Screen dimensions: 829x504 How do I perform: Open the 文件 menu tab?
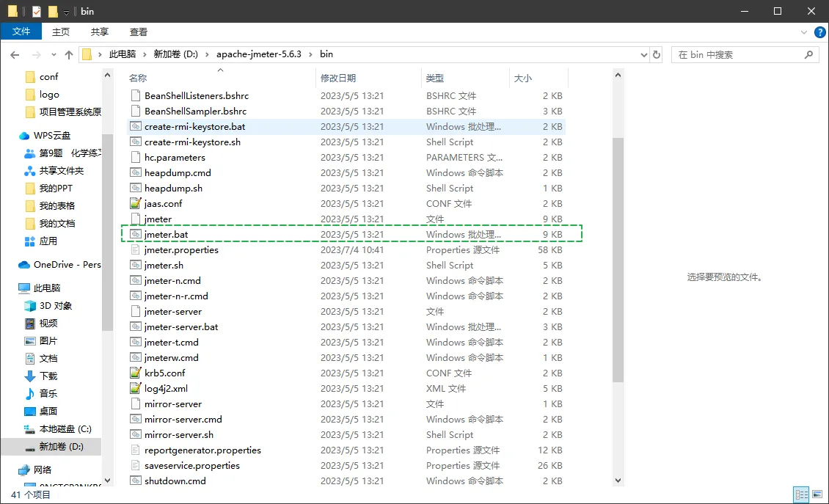21,32
